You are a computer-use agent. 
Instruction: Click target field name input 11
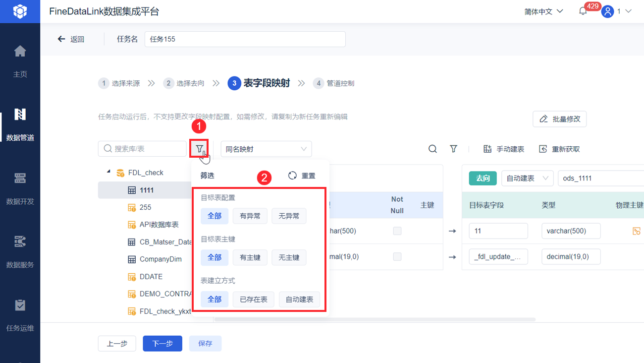tap(498, 231)
